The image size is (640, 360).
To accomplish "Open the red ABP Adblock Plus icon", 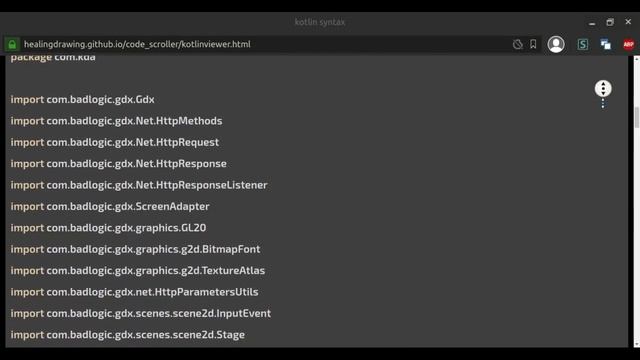I will click(x=629, y=44).
